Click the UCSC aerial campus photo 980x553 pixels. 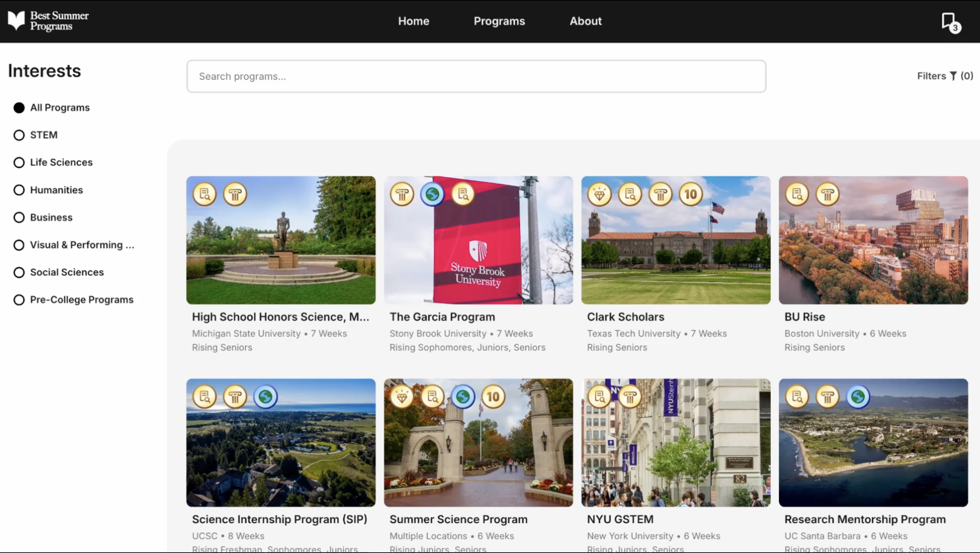(281, 442)
